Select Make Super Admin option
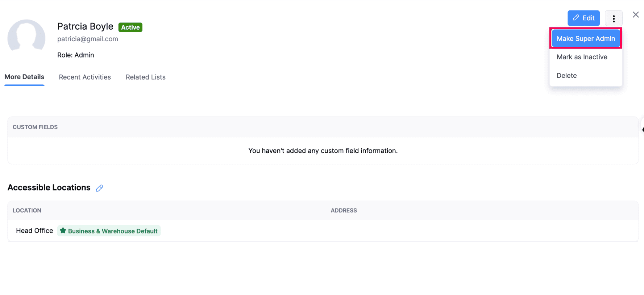Viewport: 644px width, 295px height. click(x=586, y=38)
